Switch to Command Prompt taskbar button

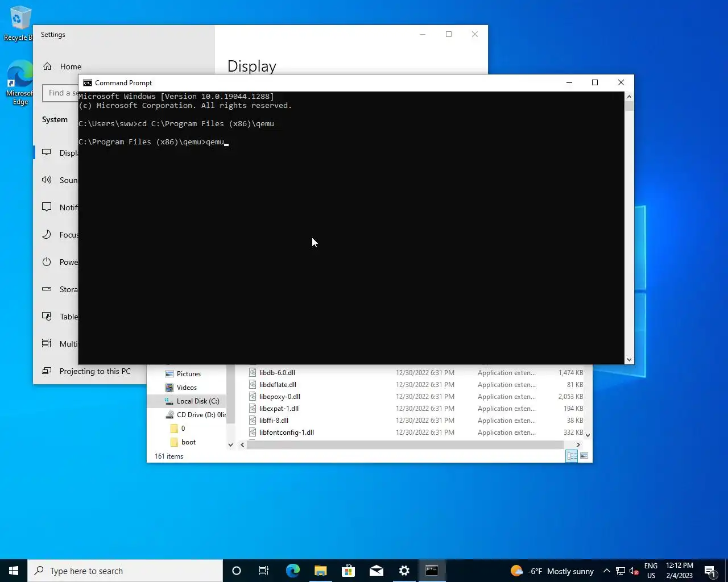432,571
